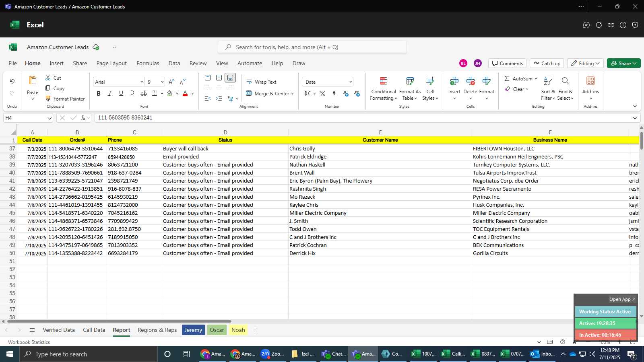The height and width of the screenshot is (362, 644).
Task: Open Find & Select menu
Action: click(566, 88)
